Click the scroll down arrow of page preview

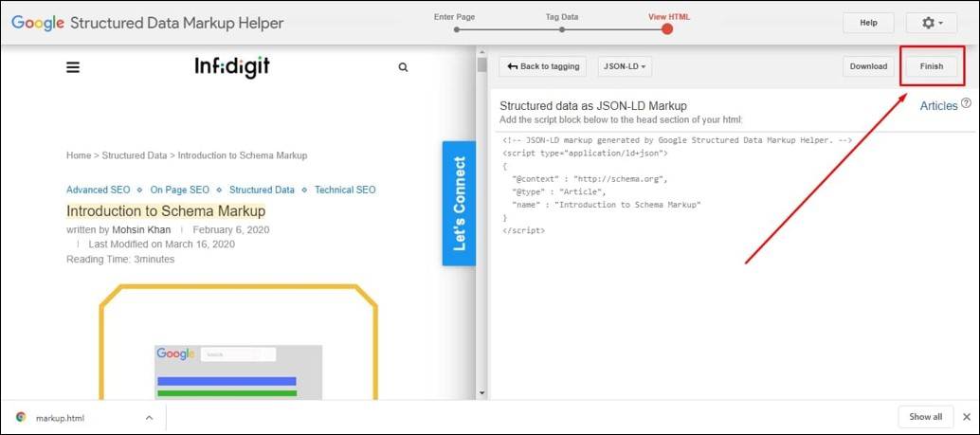click(481, 393)
